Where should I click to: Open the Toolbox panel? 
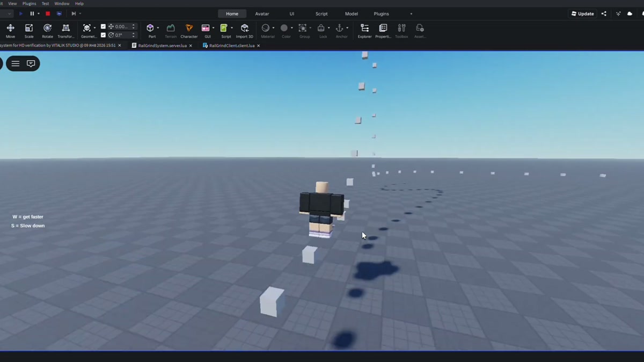401,30
